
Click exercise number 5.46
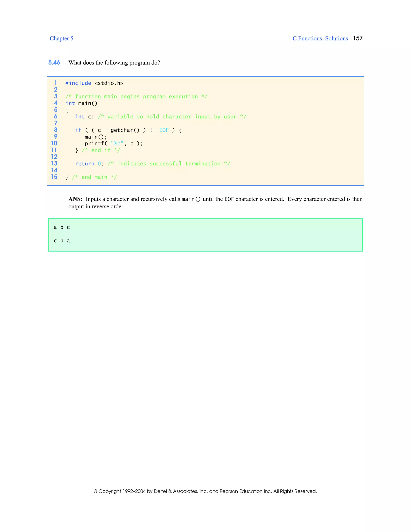[x=54, y=63]
